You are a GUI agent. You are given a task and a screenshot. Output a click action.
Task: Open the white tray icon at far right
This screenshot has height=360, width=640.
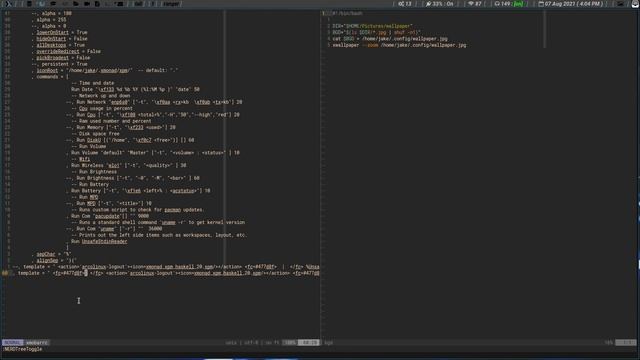[635, 4]
